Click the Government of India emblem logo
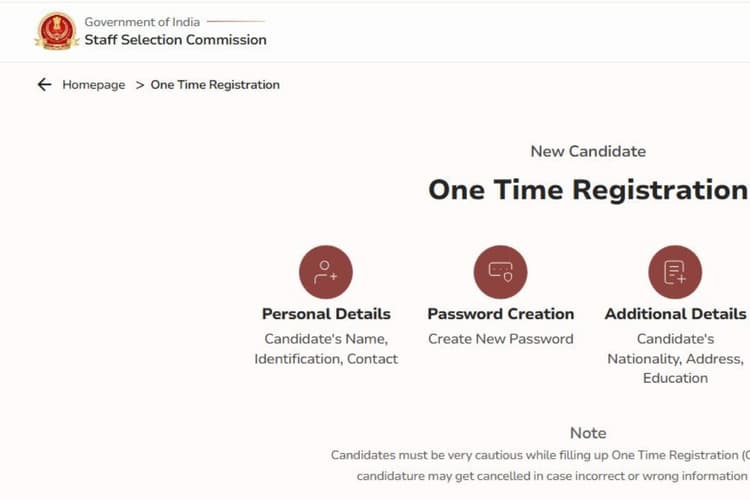 tap(56, 31)
